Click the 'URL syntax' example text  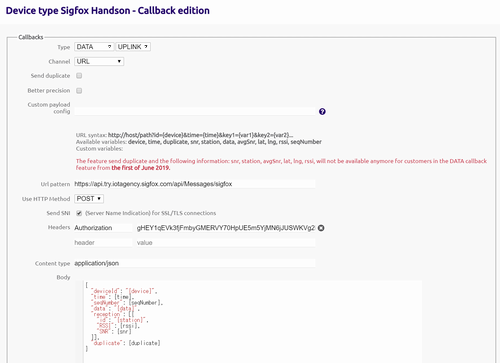tap(185, 135)
